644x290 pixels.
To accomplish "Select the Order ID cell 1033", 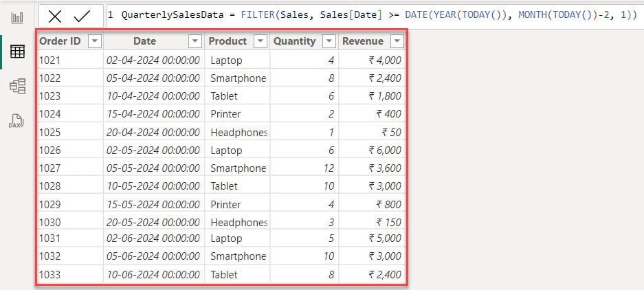I will pyautogui.click(x=70, y=274).
